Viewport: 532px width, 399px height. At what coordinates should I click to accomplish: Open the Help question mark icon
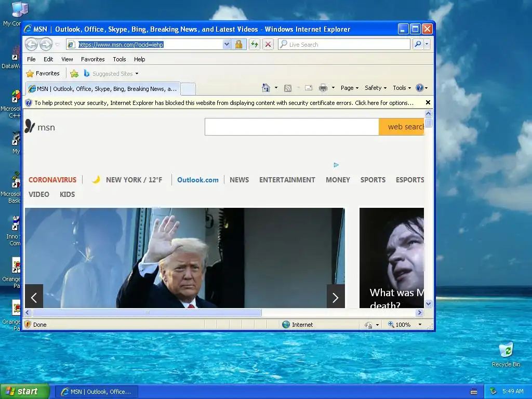pyautogui.click(x=420, y=88)
